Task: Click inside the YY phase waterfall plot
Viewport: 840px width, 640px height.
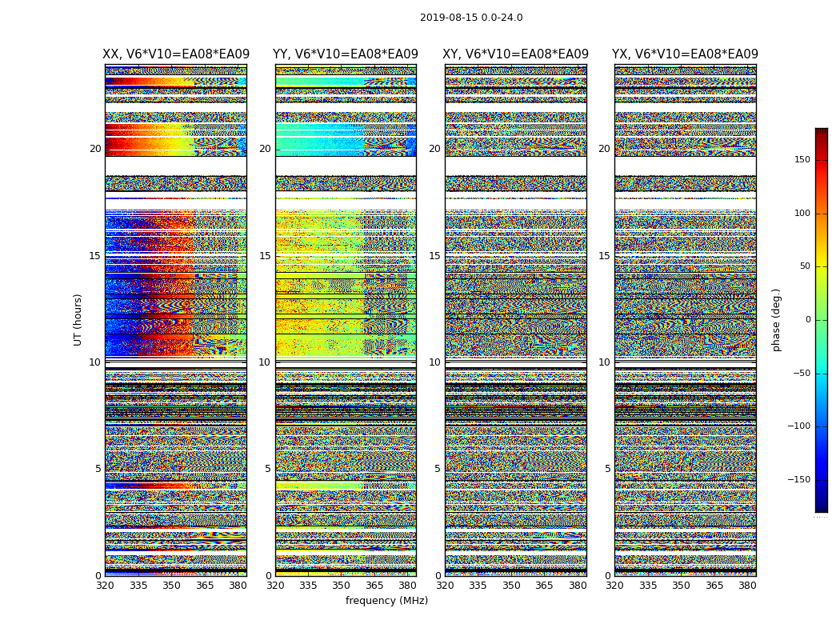Action: click(346, 320)
